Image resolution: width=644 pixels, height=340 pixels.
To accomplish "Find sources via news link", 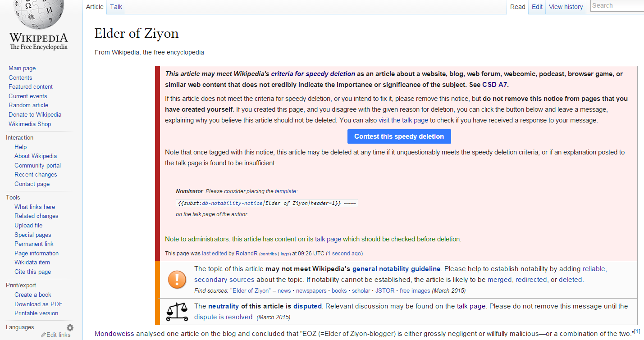I will coord(284,291).
